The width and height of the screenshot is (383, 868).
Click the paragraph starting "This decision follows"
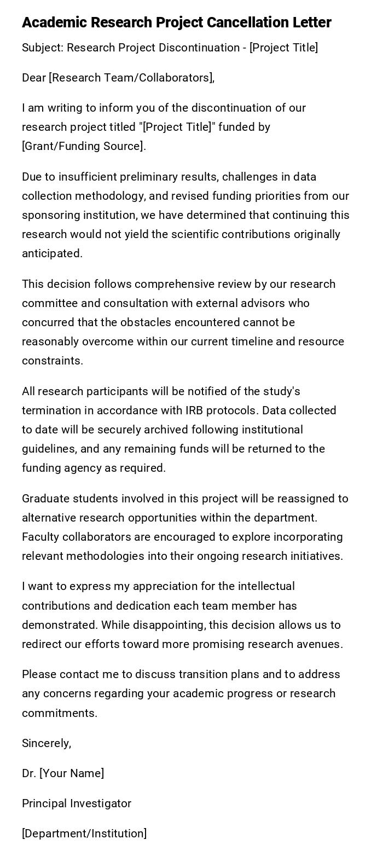point(183,322)
